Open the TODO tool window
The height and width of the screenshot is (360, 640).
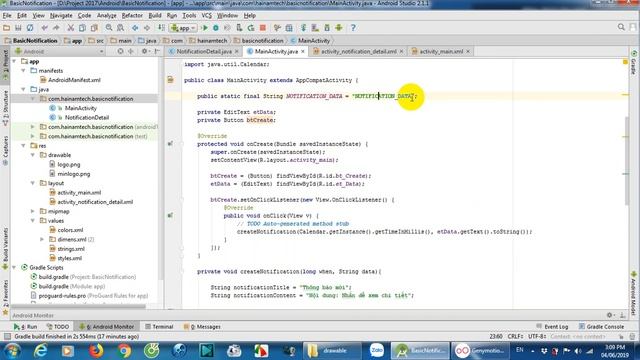point(58,327)
